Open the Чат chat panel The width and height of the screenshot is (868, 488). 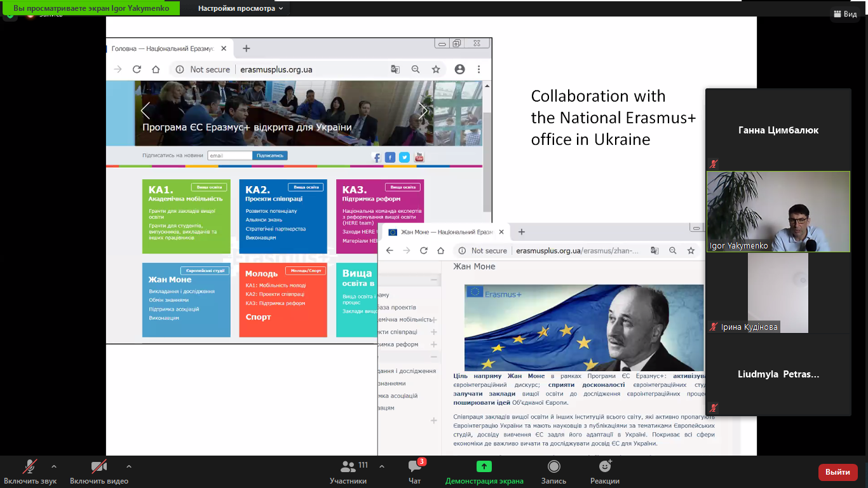(x=415, y=471)
